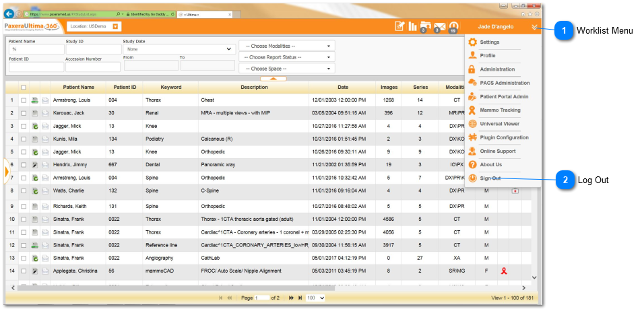Tick checkbox for Sinatra Angiography row
Screen dimensions: 644x311
(x=24, y=258)
